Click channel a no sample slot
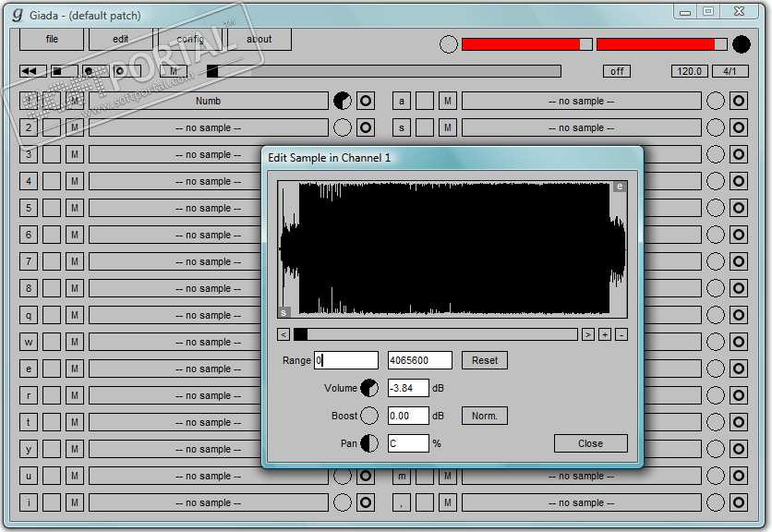Viewport: 772px width, 532px height. 582,101
